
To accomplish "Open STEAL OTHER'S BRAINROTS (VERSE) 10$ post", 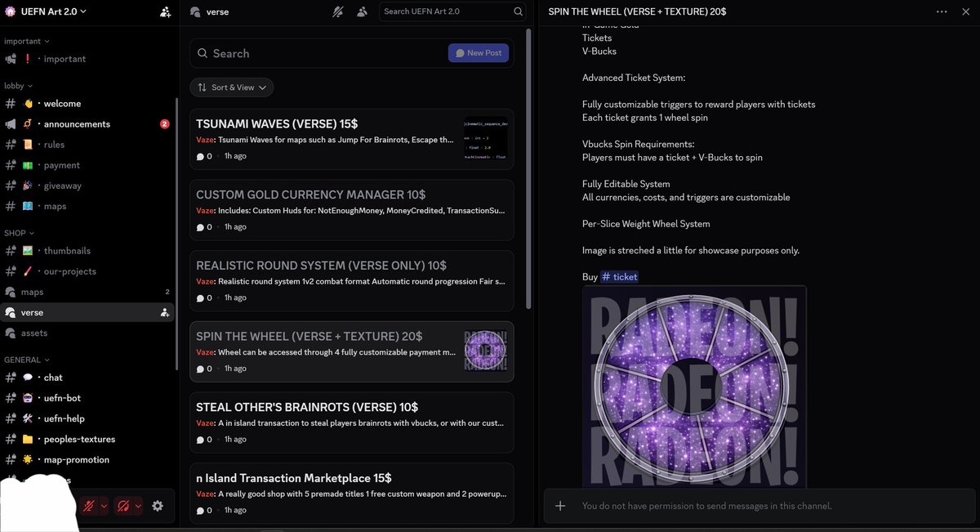I will 352,422.
